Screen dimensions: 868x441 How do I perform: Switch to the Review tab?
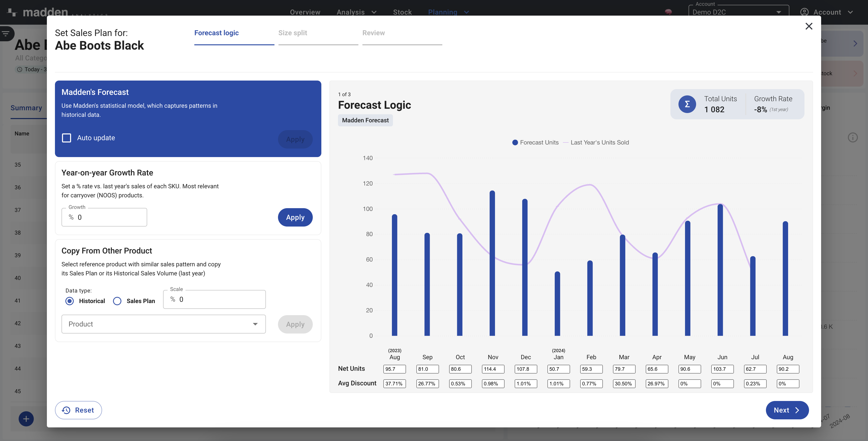coord(373,33)
